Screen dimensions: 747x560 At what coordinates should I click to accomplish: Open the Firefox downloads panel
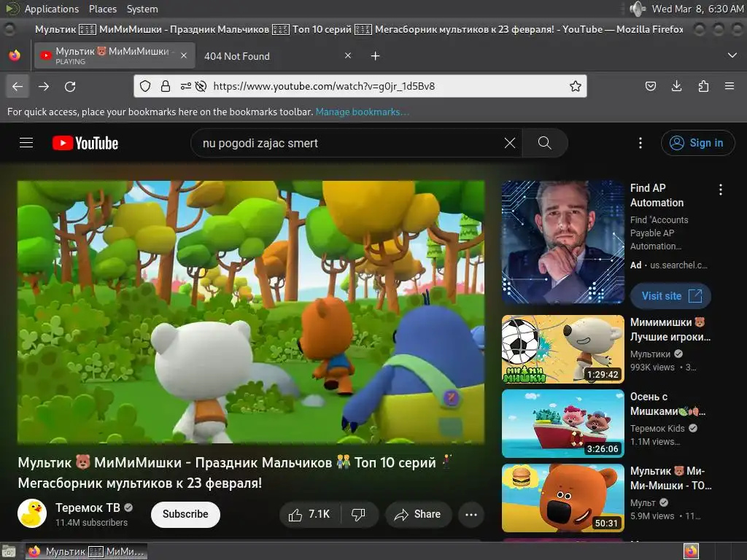click(676, 86)
